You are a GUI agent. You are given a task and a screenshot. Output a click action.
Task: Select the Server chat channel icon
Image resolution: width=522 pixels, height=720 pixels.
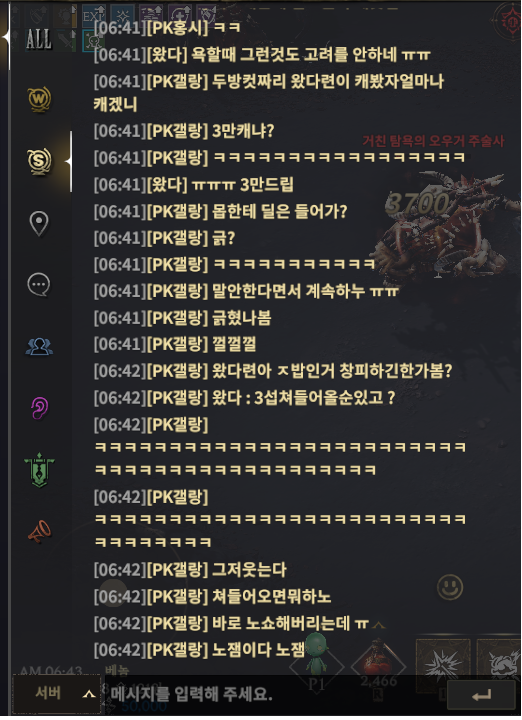click(39, 161)
